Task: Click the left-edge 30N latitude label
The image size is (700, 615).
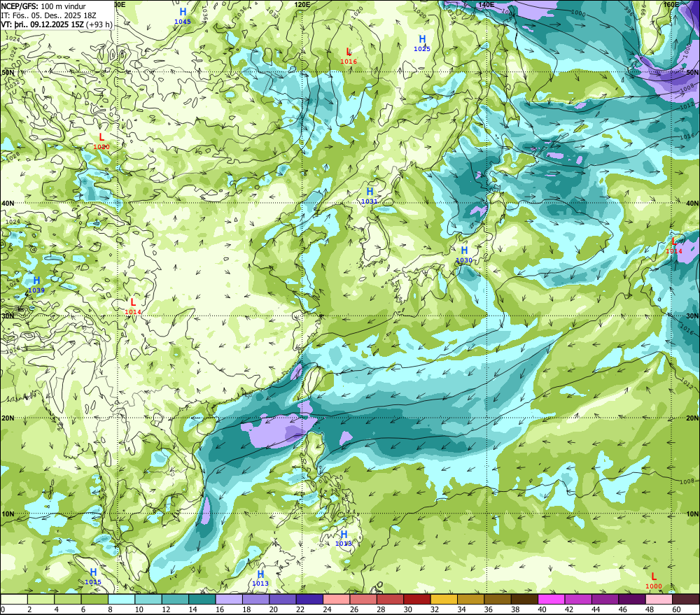Action: (8, 316)
